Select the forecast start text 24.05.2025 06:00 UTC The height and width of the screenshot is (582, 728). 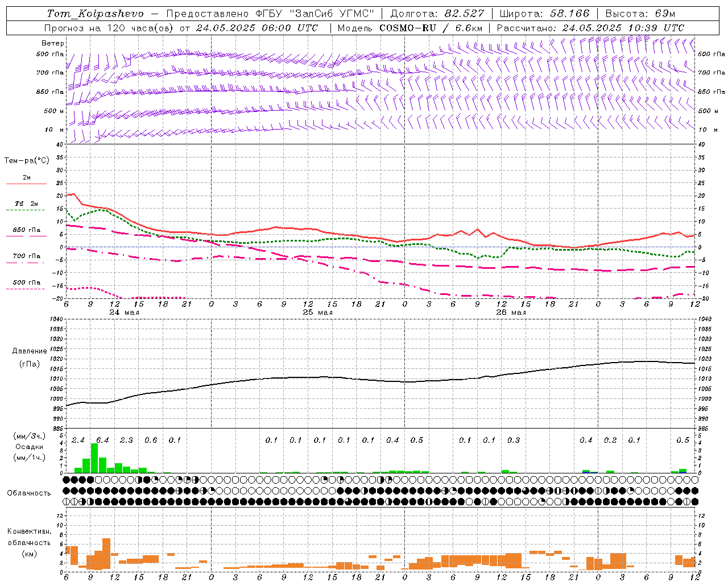pyautogui.click(x=257, y=28)
